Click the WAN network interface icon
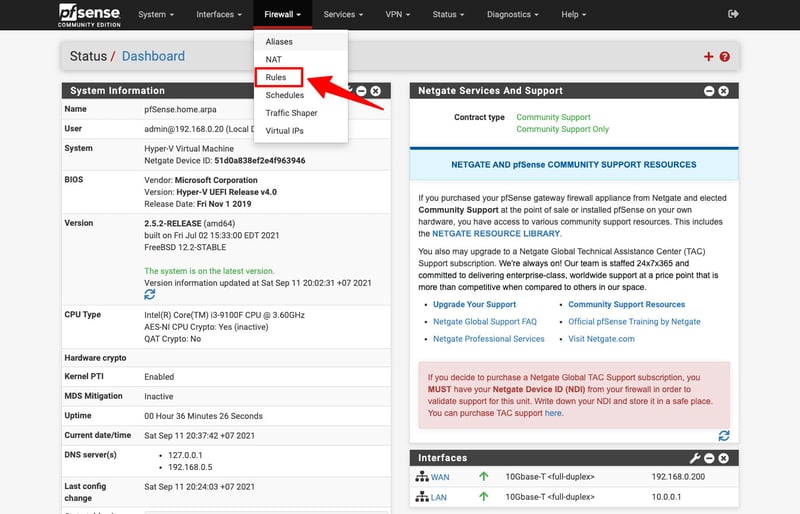 [x=422, y=477]
